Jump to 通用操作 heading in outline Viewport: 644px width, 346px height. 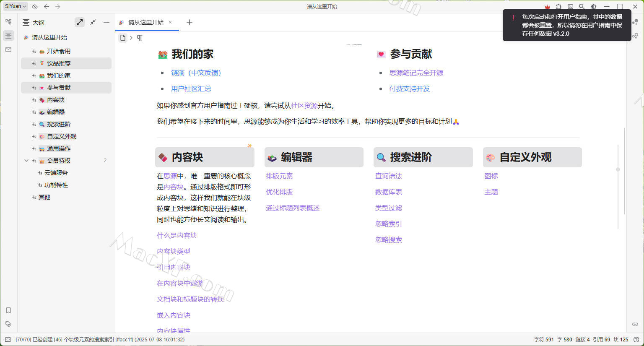66,148
